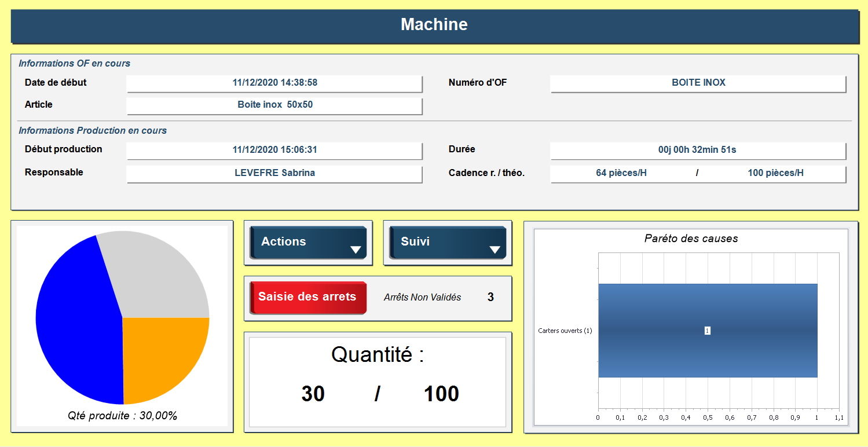Click the 'Début production' label
Screen dimensions: 868x447
[x=64, y=149]
